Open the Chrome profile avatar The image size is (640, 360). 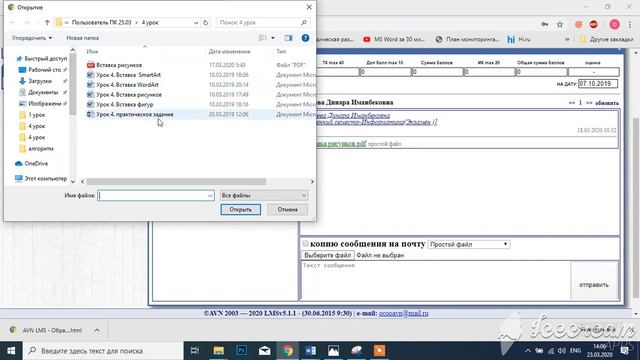pyautogui.click(x=615, y=24)
